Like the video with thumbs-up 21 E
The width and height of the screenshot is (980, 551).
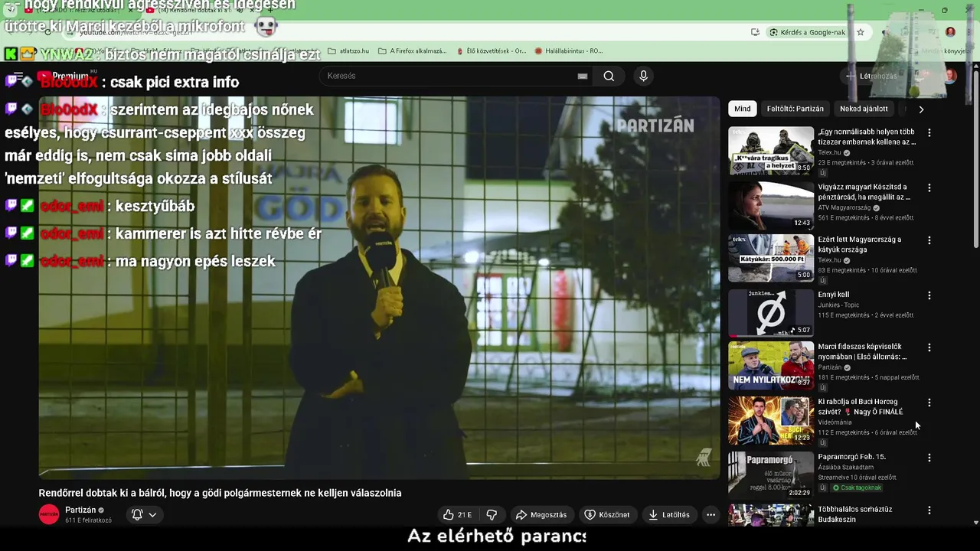click(x=457, y=515)
